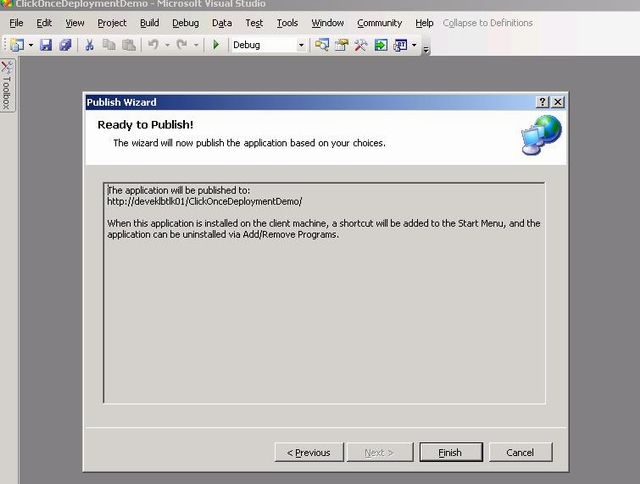Click Finish to publish the application
This screenshot has width=640, height=484.
click(451, 453)
